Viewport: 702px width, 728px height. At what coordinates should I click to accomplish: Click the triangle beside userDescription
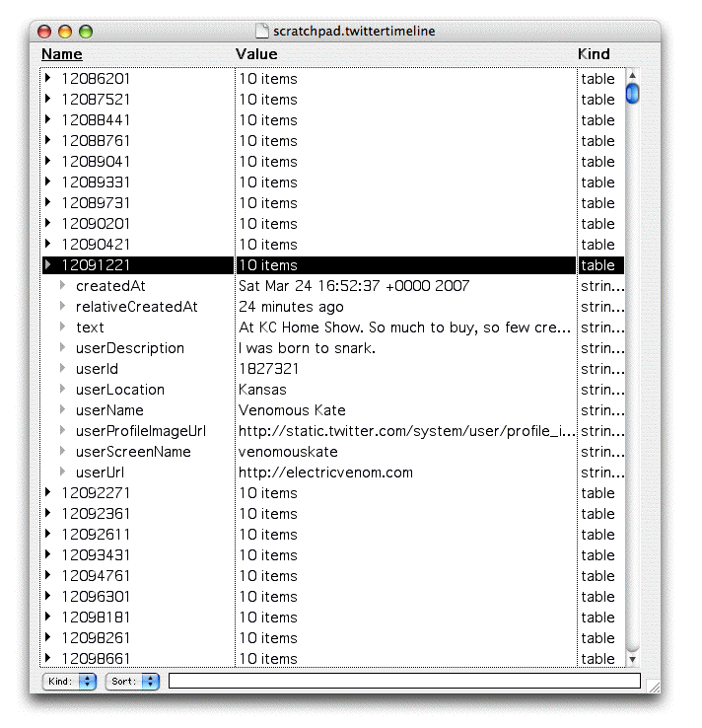click(x=63, y=348)
